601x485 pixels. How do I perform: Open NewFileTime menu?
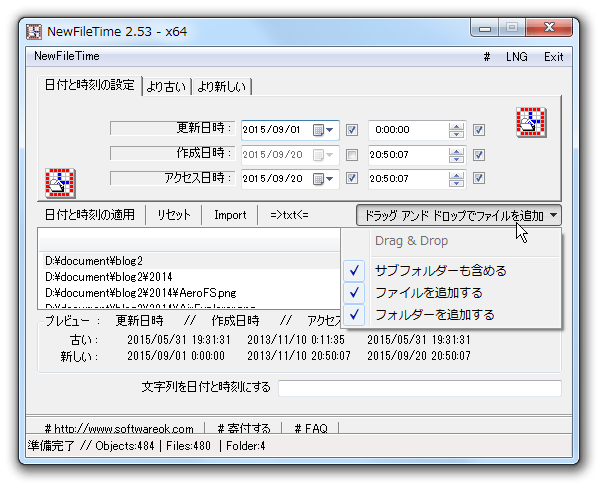(67, 56)
